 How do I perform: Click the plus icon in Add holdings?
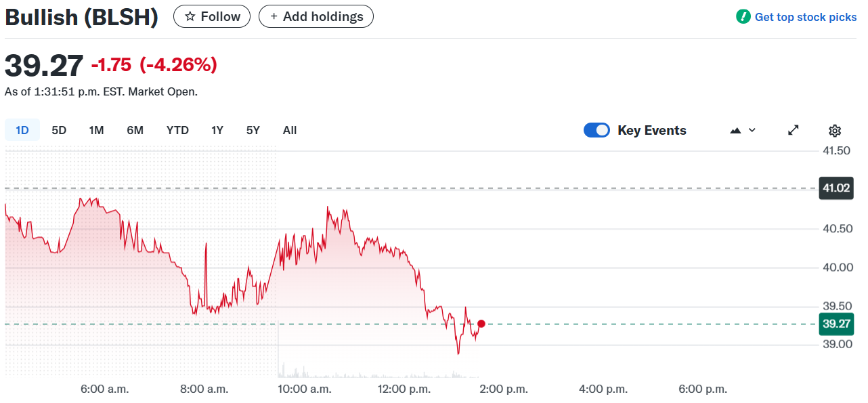tap(274, 17)
